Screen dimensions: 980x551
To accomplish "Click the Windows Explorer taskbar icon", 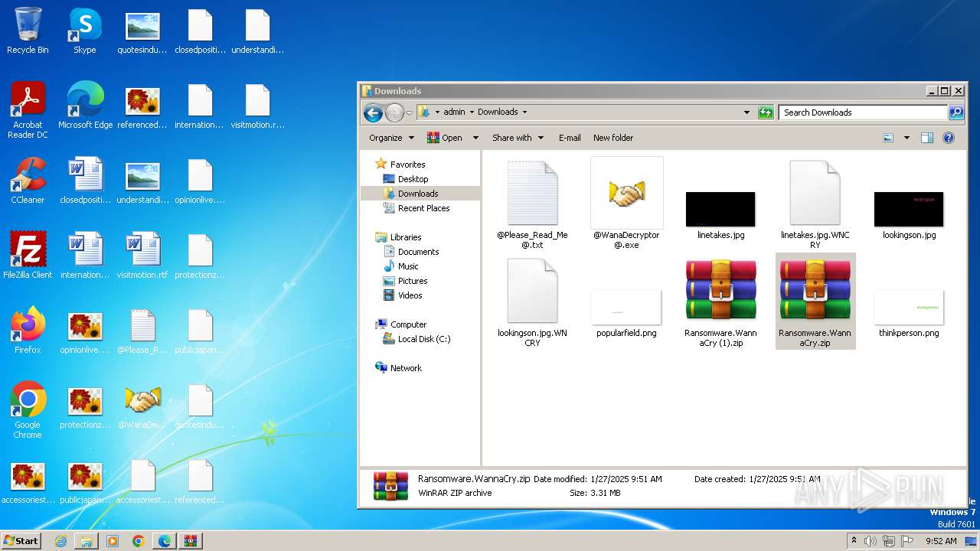I will click(x=87, y=541).
